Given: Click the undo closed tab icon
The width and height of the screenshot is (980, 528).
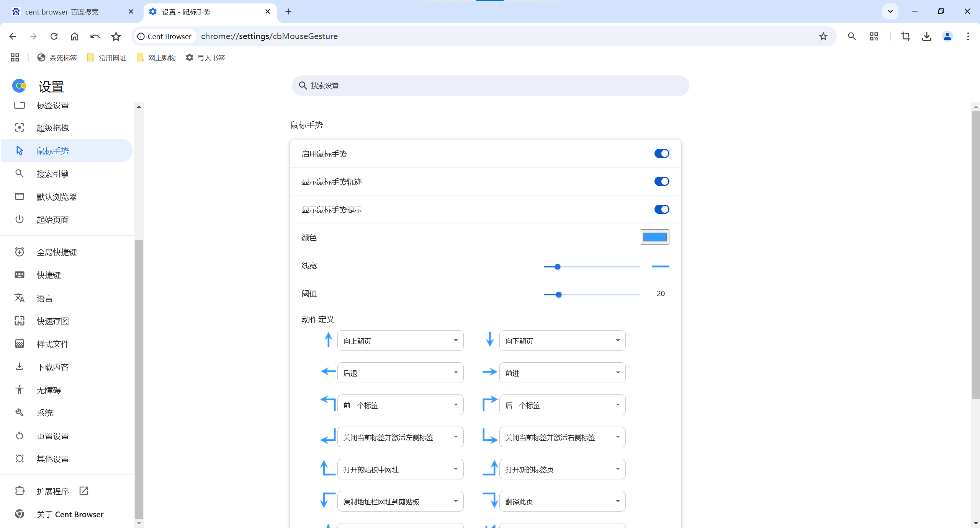Looking at the screenshot, I should (95, 36).
